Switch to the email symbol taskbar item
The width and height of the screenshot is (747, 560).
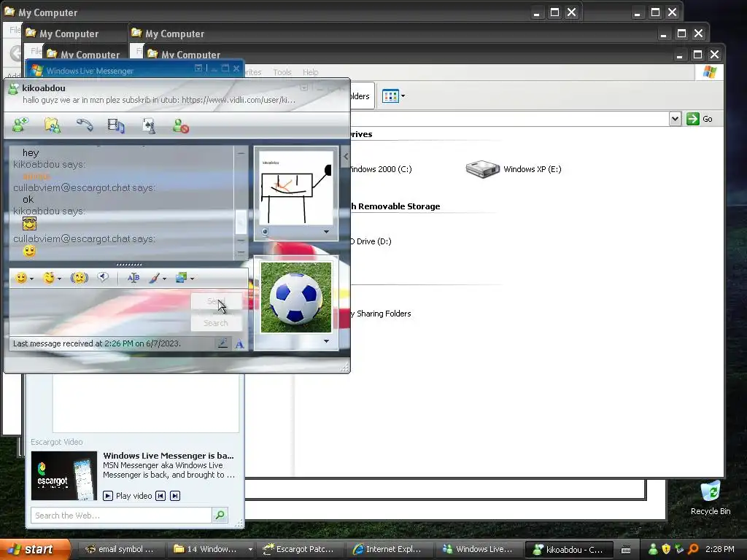(x=120, y=549)
